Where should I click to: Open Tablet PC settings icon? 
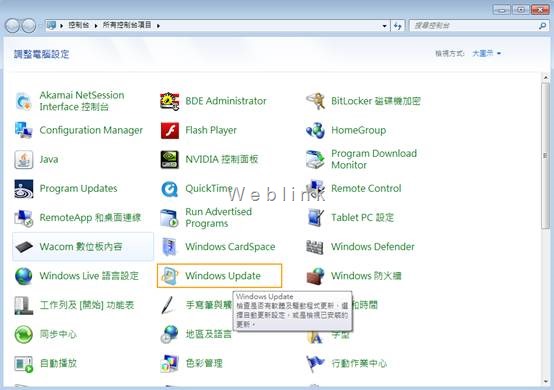[315, 218]
